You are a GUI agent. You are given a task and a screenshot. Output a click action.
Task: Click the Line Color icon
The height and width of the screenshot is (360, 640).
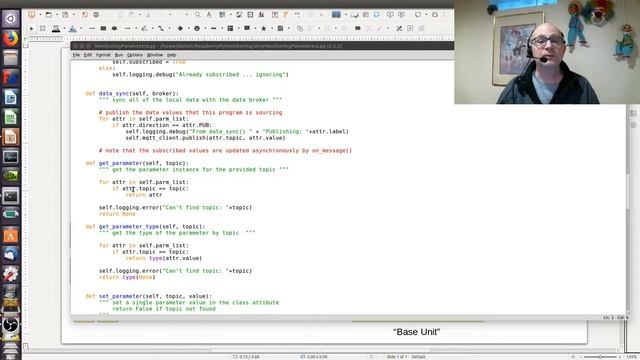coord(56,29)
